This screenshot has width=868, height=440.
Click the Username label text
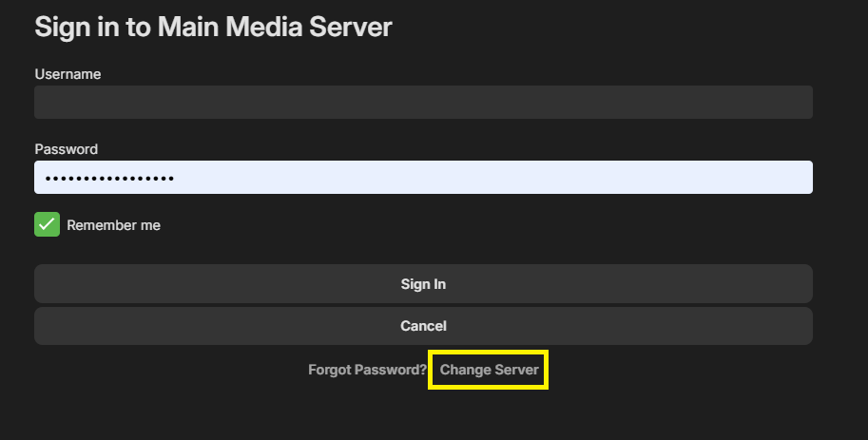pos(68,74)
